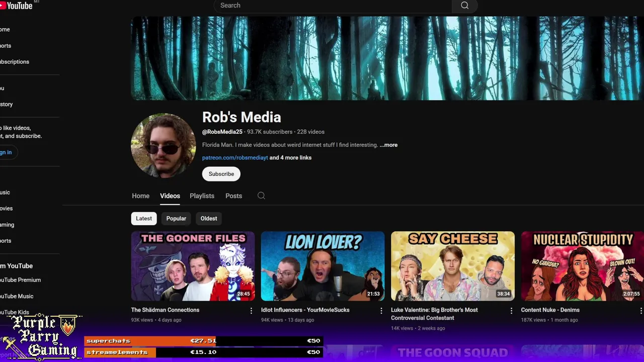The height and width of the screenshot is (362, 644).
Task: Open YouTube Music in sidebar
Action: 17,296
